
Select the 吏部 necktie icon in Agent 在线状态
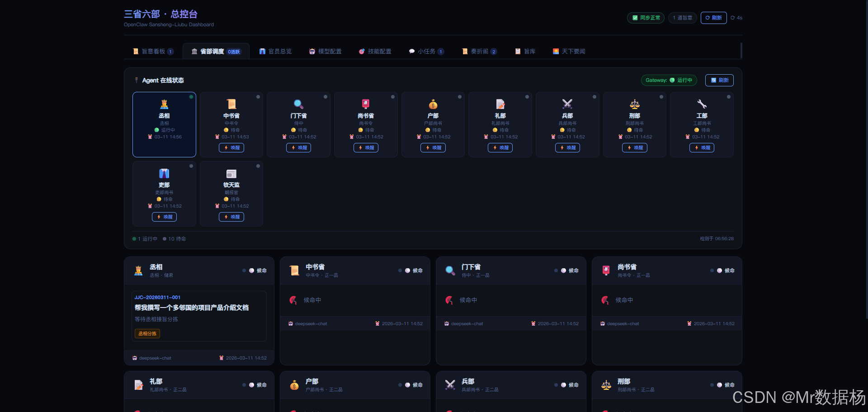[164, 174]
